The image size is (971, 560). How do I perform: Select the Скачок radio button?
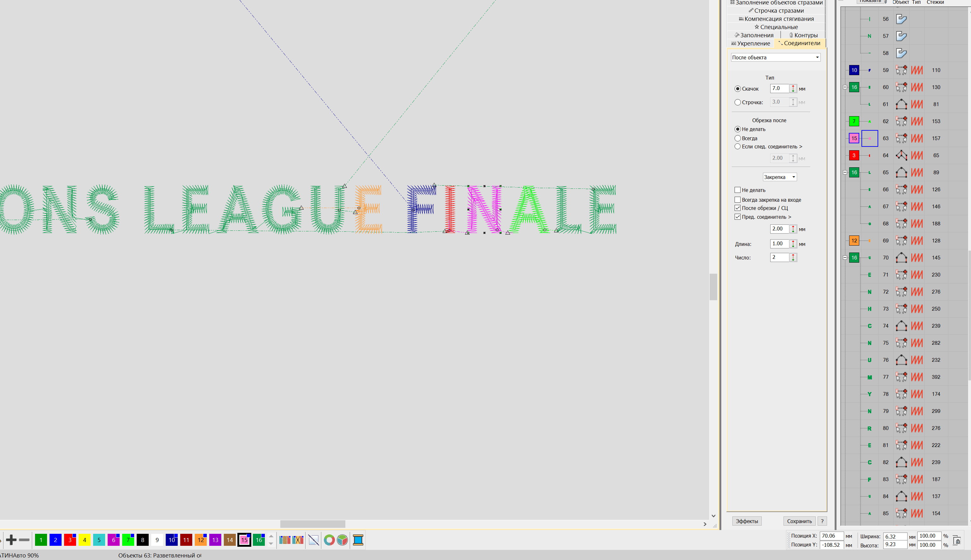click(738, 89)
